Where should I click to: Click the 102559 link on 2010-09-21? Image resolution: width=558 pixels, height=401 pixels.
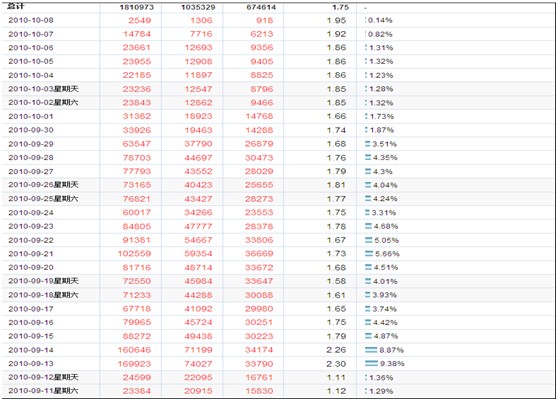(134, 254)
